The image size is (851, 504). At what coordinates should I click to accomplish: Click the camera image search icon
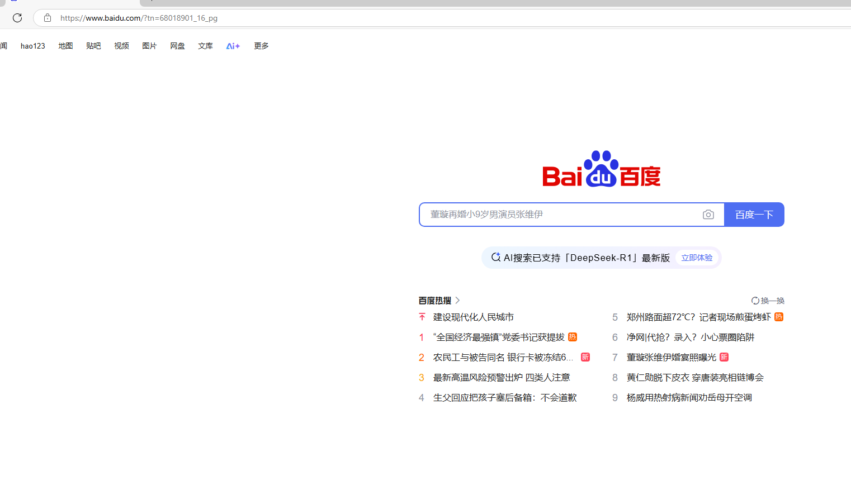(708, 215)
